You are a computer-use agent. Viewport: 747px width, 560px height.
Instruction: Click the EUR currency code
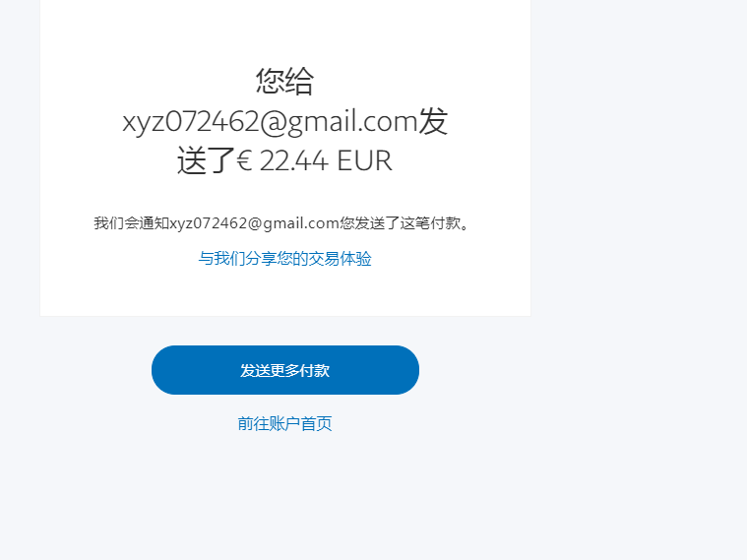(364, 160)
